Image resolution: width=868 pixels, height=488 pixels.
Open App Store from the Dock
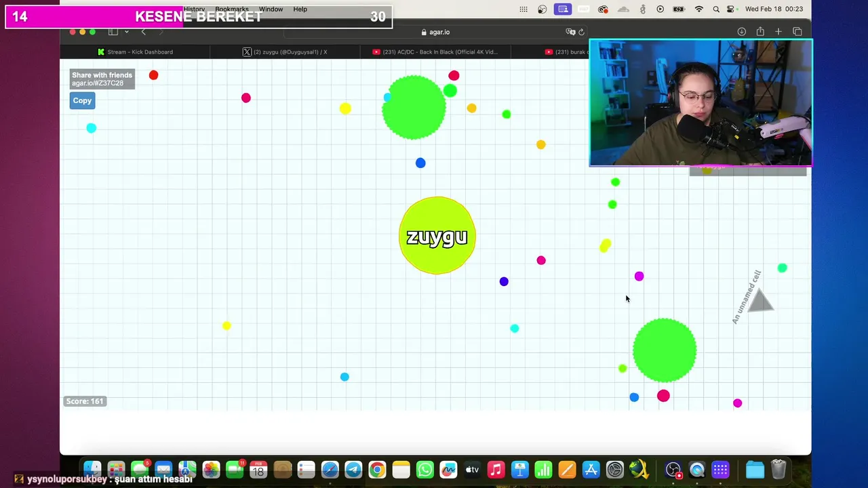[x=591, y=470]
